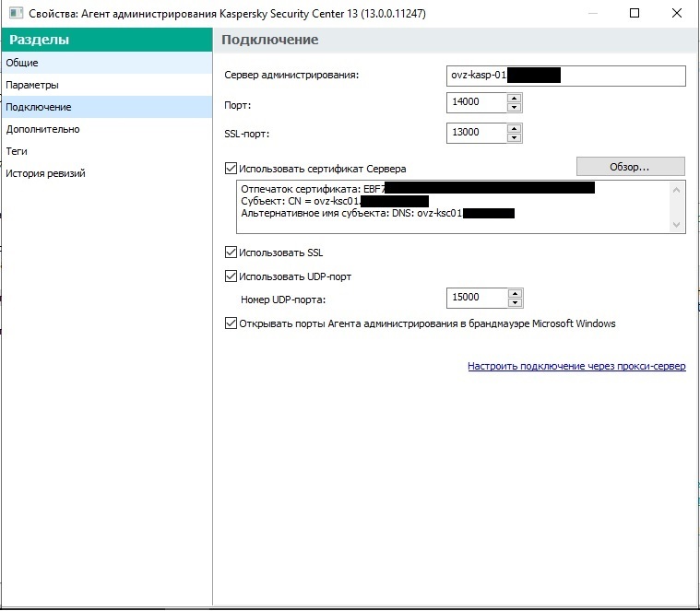This screenshot has height=611, width=700.
Task: Click the SSL-порт value field 13000
Action: click(476, 133)
